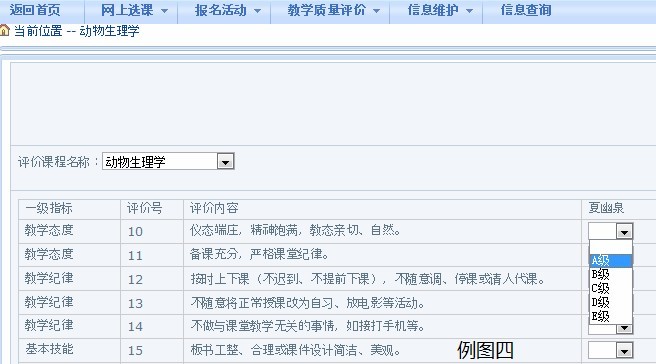Choose A级 in the rating list
Screen dimensions: 656x364
(610, 261)
